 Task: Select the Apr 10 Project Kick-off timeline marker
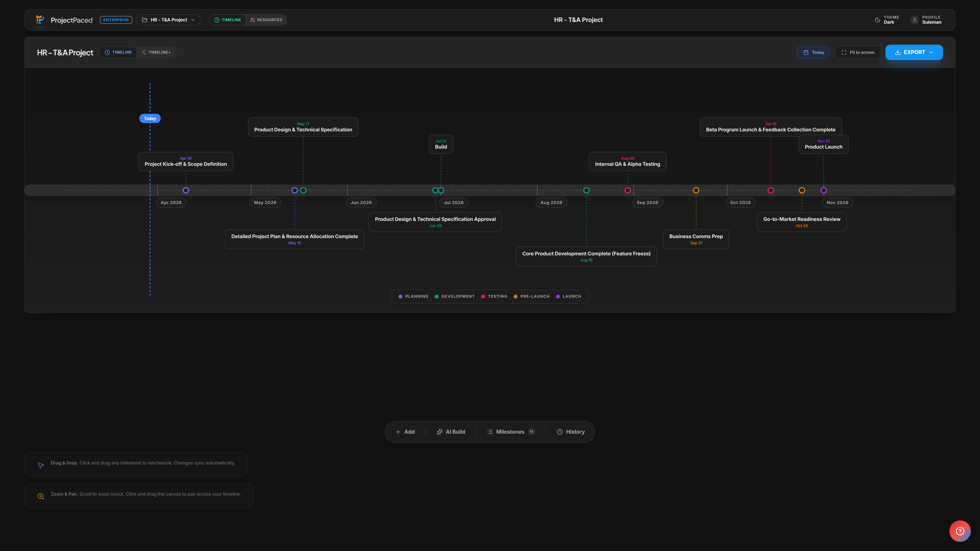pos(186,190)
